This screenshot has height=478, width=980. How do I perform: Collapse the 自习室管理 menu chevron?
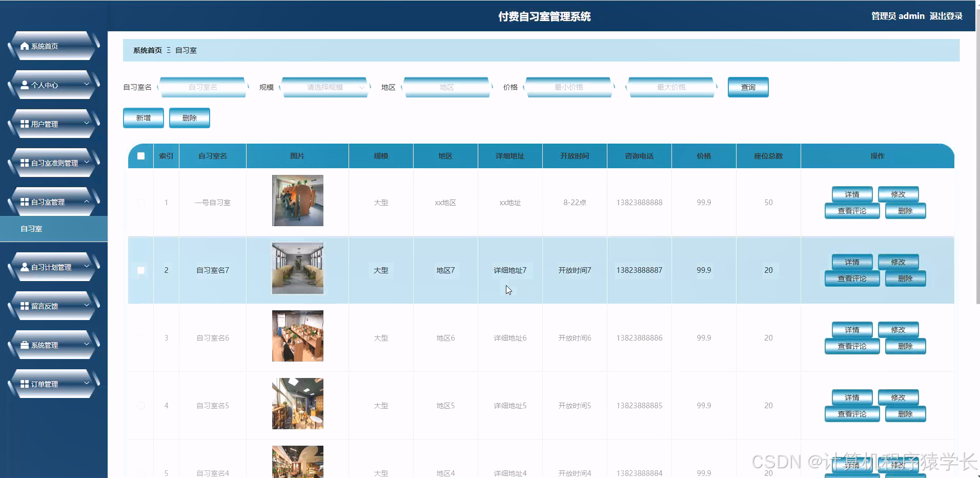87,201
